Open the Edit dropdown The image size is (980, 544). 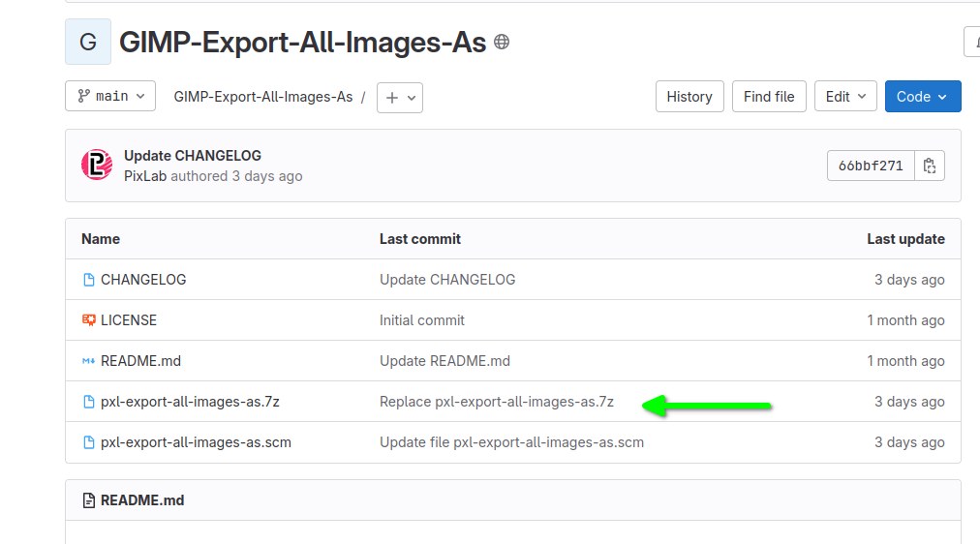[x=845, y=97]
